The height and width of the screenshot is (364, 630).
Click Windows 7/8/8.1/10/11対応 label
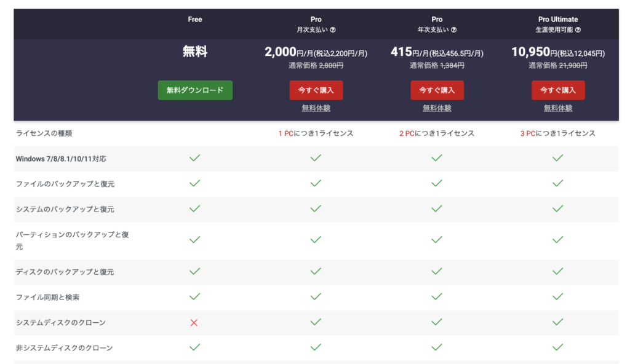point(61,159)
